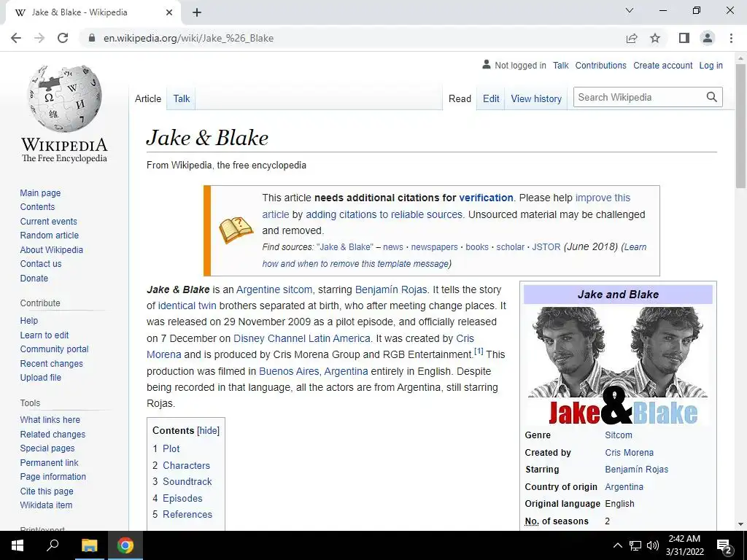Click the Log in link
The image size is (747, 560).
tap(711, 65)
